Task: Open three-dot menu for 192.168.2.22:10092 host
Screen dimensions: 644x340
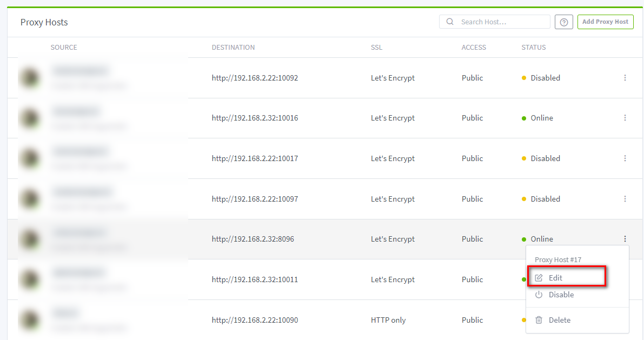Action: (x=625, y=78)
